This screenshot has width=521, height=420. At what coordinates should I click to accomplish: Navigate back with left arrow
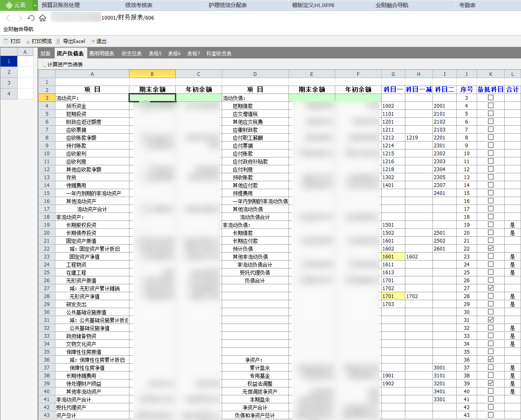point(8,18)
